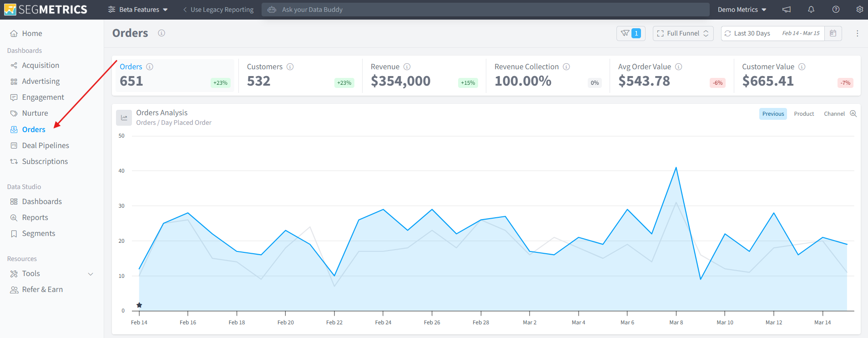Image resolution: width=868 pixels, height=338 pixels.
Task: Open Deal Pipelines in sidebar
Action: (45, 146)
